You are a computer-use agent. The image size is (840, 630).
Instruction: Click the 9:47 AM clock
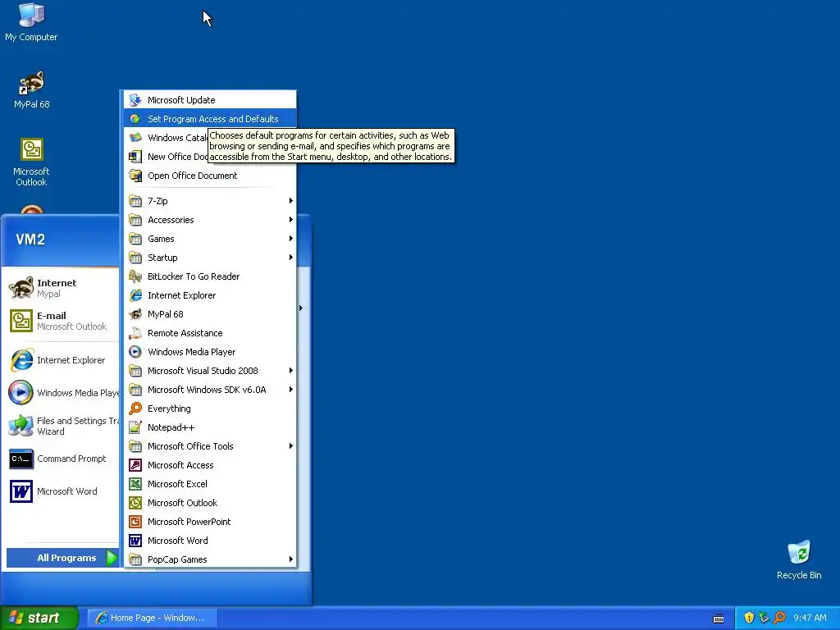810,618
